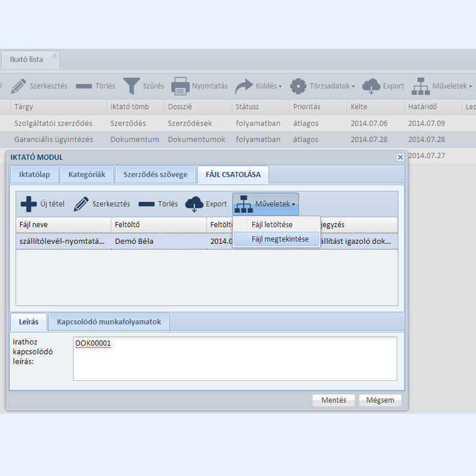Click the cloud Export icon in the dialog

195,204
